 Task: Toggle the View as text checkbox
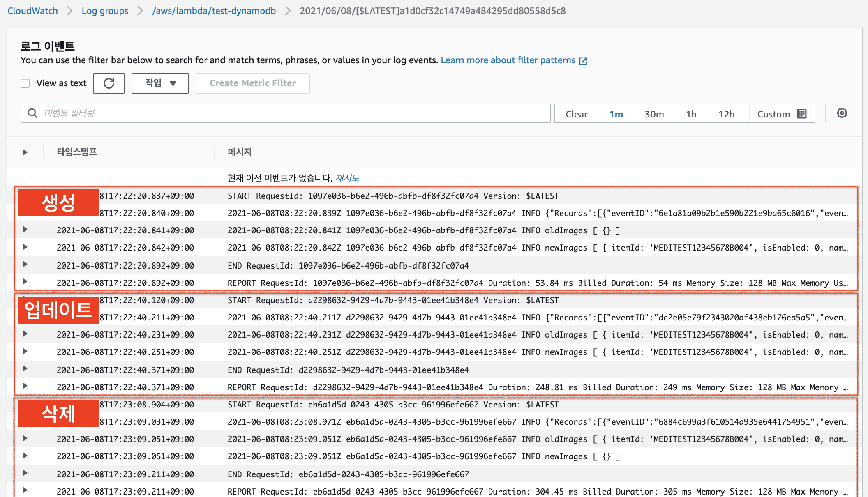(x=25, y=83)
